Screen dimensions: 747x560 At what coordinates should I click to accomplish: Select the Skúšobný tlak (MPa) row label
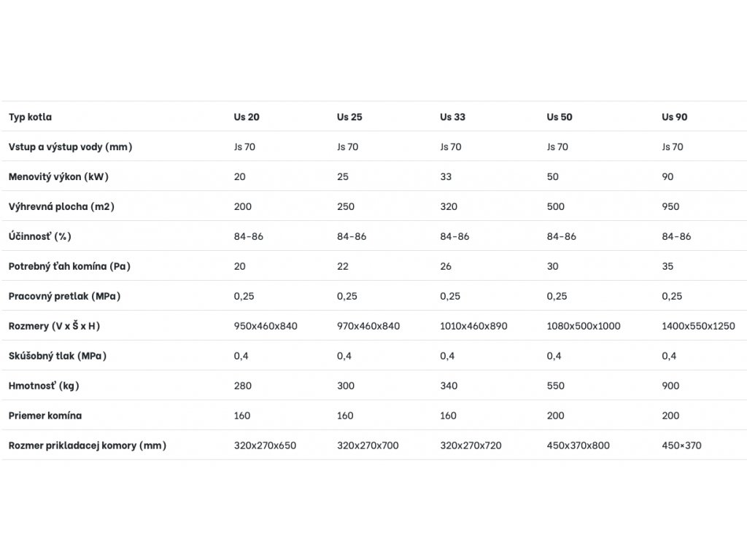(x=61, y=356)
